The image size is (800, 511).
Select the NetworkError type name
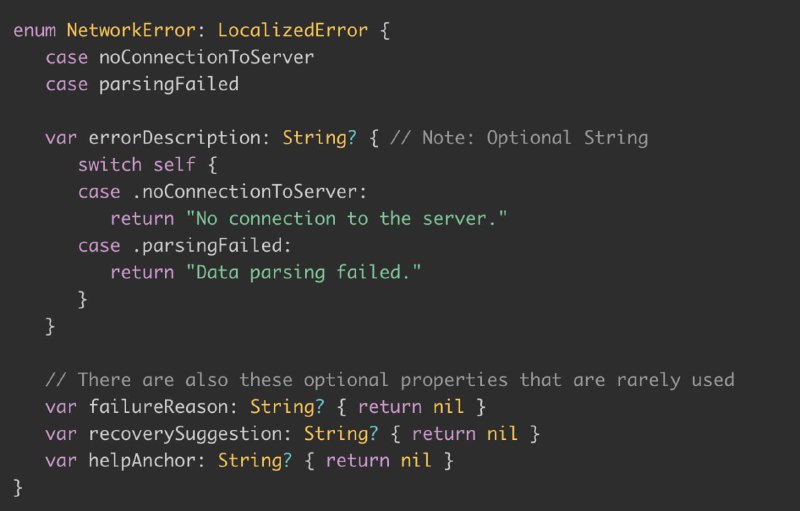click(131, 31)
